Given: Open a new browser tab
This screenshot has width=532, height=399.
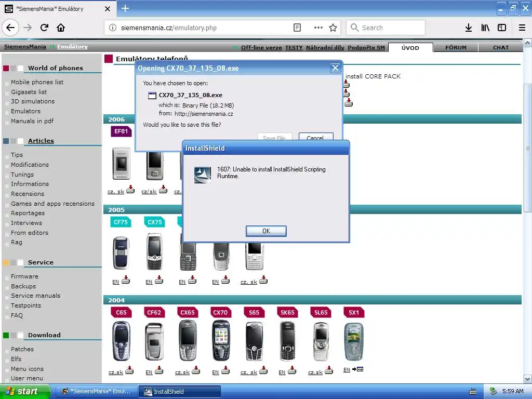Looking at the screenshot, I should tap(125, 8).
